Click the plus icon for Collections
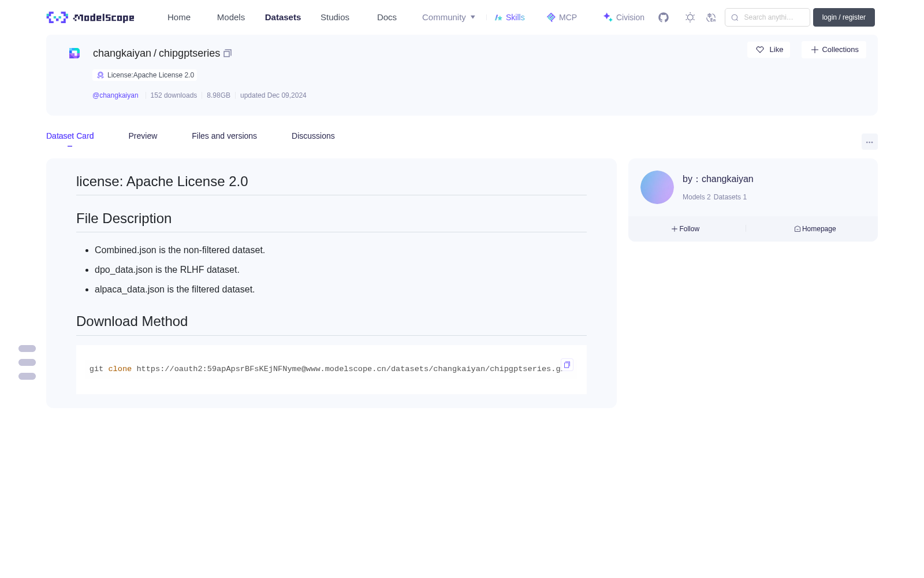This screenshot has width=924, height=578. 815,50
